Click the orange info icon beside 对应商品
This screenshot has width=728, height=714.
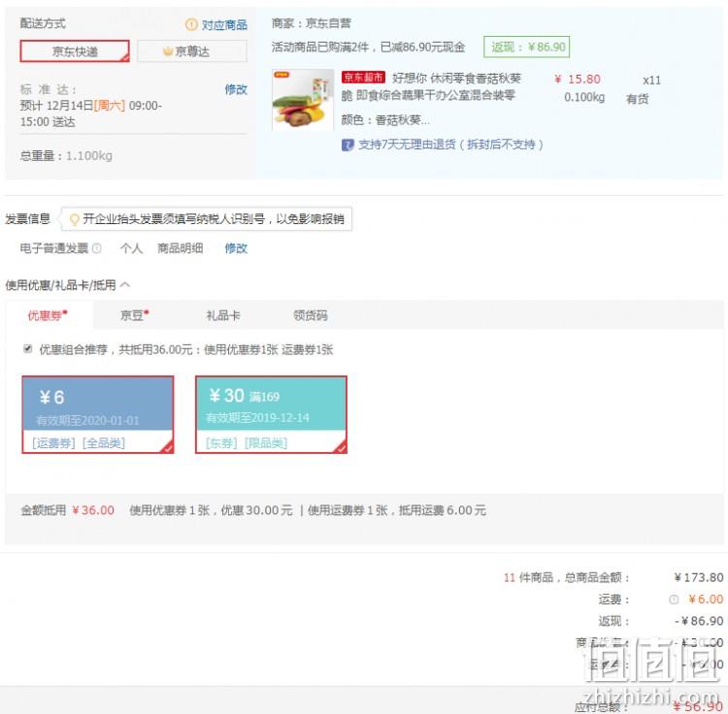(191, 24)
